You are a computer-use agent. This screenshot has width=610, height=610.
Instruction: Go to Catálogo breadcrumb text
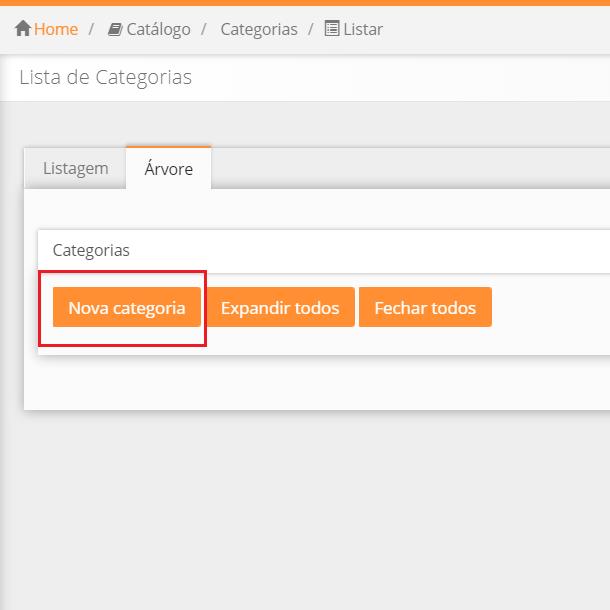pyautogui.click(x=158, y=29)
